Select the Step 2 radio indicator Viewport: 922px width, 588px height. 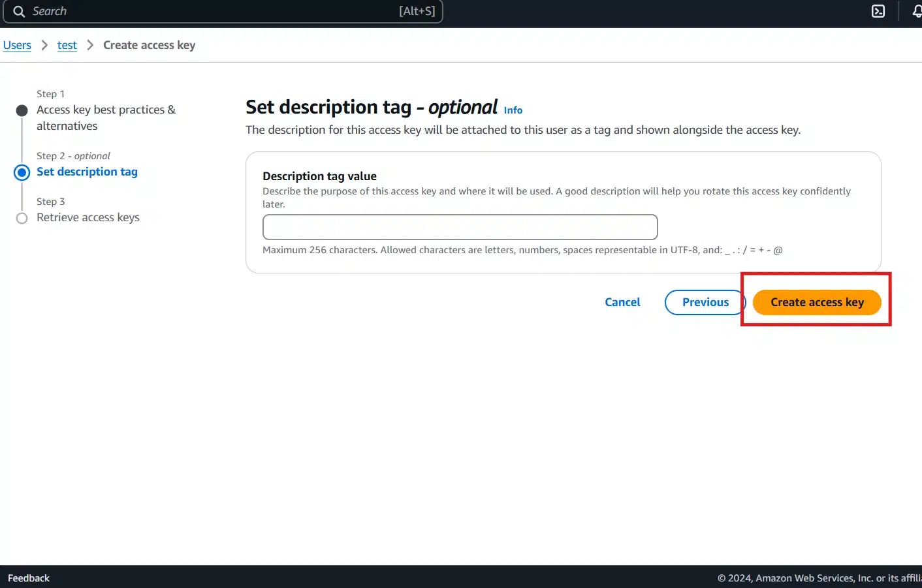[22, 172]
